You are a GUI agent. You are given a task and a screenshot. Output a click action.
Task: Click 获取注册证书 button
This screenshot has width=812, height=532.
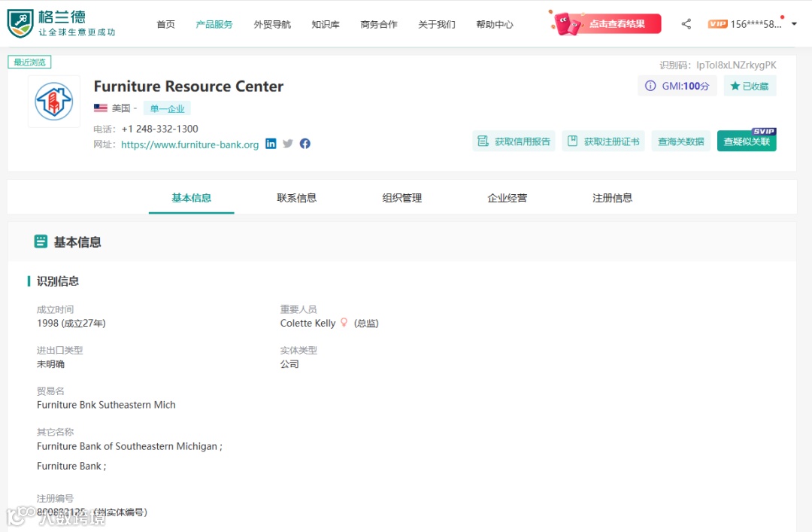603,141
